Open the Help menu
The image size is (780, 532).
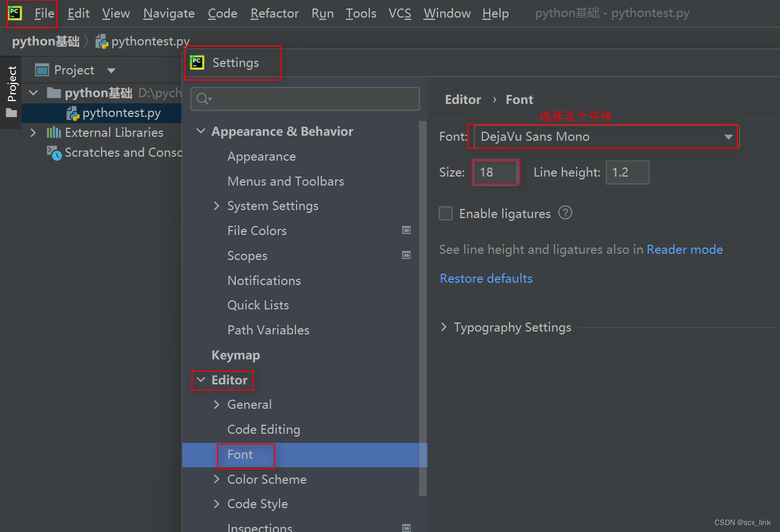(495, 13)
